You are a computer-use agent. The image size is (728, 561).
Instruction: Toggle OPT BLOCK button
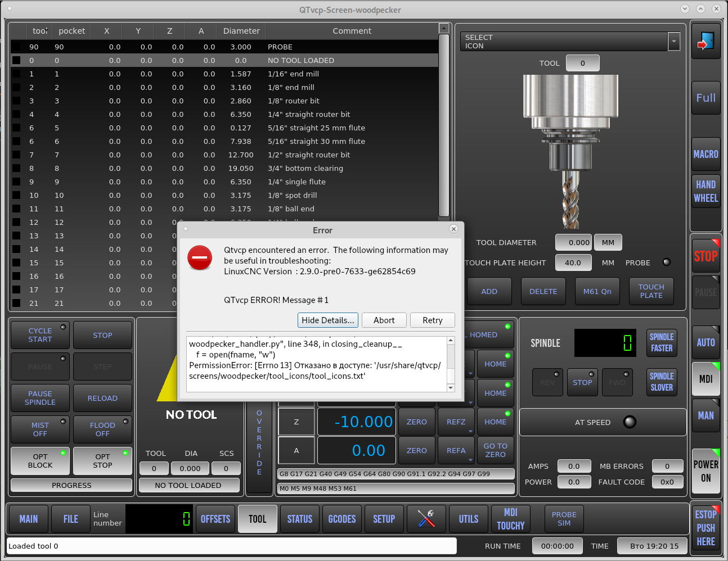point(40,461)
